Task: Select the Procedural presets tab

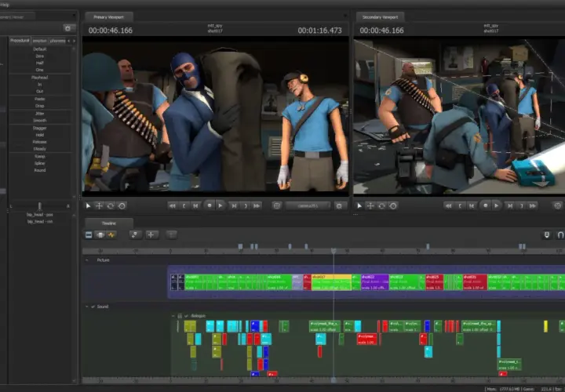Action: pos(20,41)
